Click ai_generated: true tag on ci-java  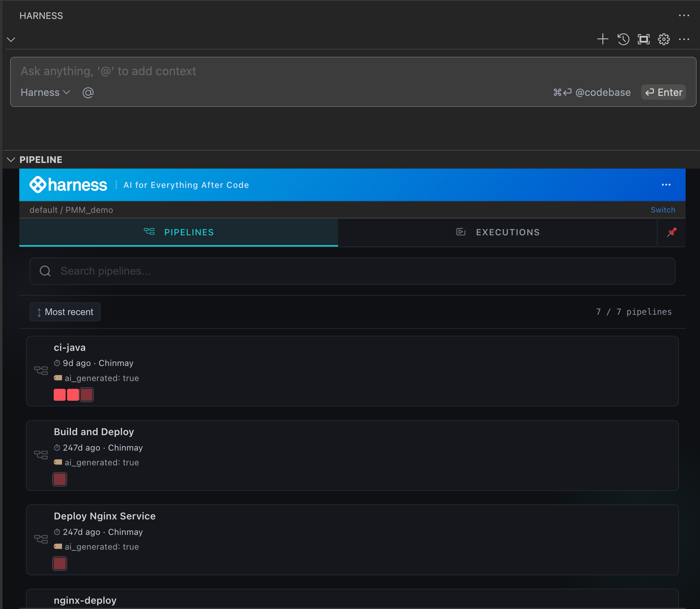(x=102, y=378)
